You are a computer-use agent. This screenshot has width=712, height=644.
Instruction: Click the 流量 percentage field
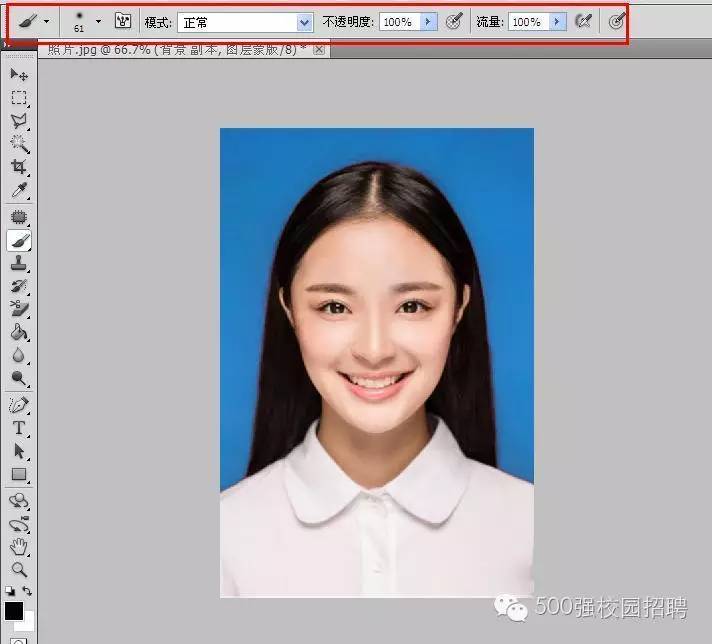(529, 22)
